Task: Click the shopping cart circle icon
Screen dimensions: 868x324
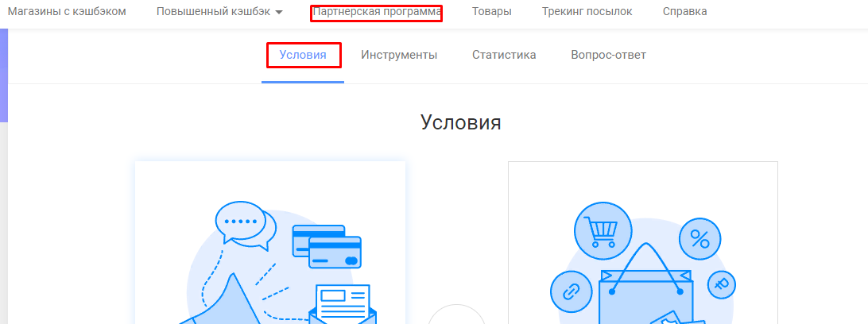Action: pyautogui.click(x=603, y=231)
